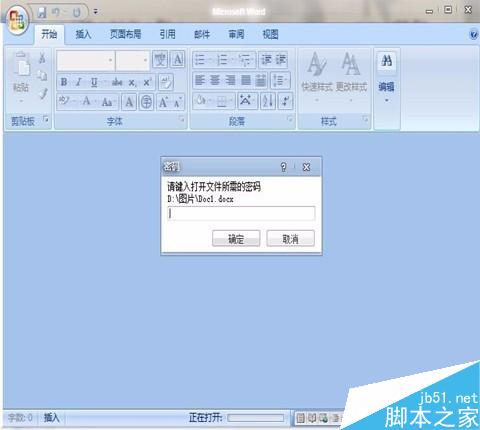The width and height of the screenshot is (480, 430).
Task: Click the Undo icon in quick access toolbar
Action: tap(56, 13)
